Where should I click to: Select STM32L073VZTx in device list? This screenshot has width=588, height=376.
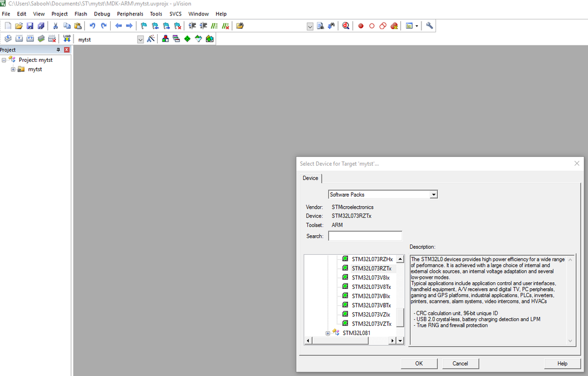tap(371, 324)
